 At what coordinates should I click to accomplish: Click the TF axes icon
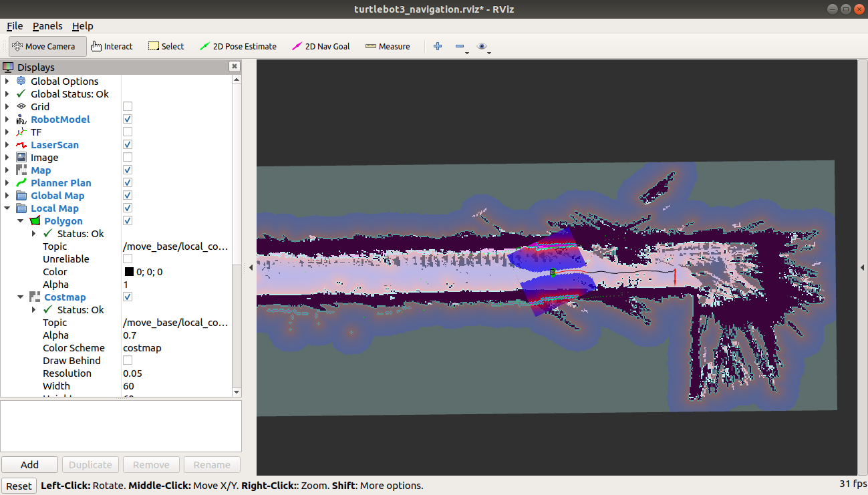pos(21,132)
